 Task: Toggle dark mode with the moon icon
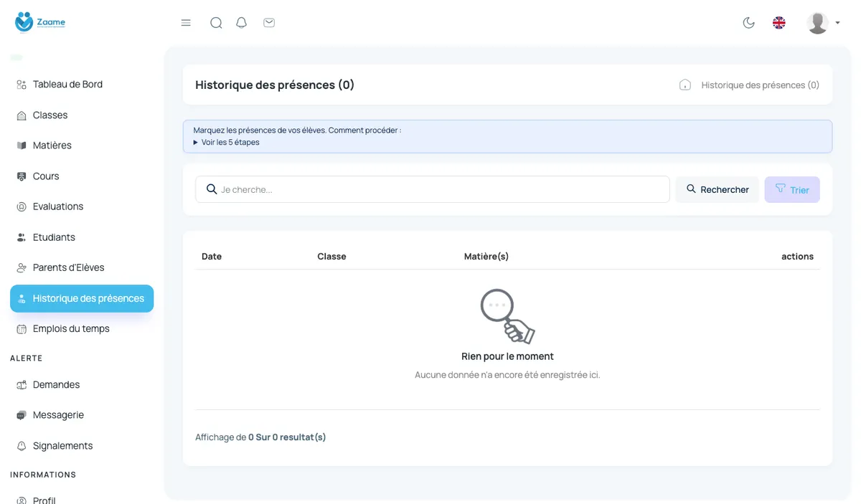tap(748, 23)
